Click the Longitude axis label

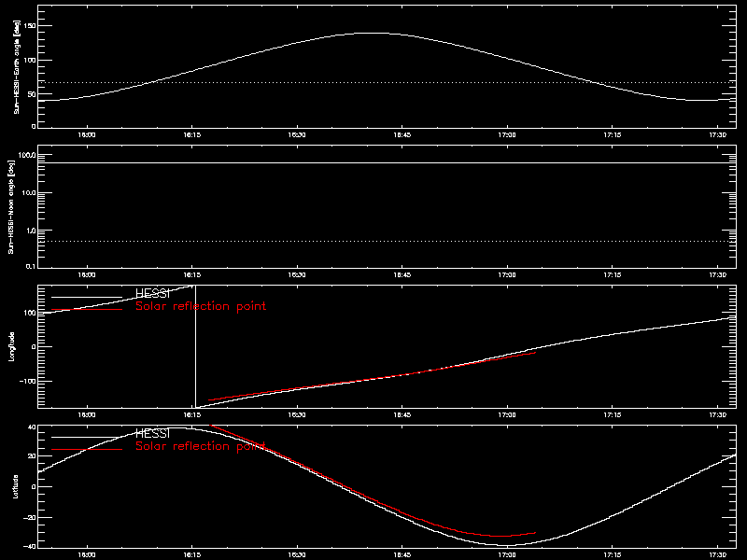11,346
